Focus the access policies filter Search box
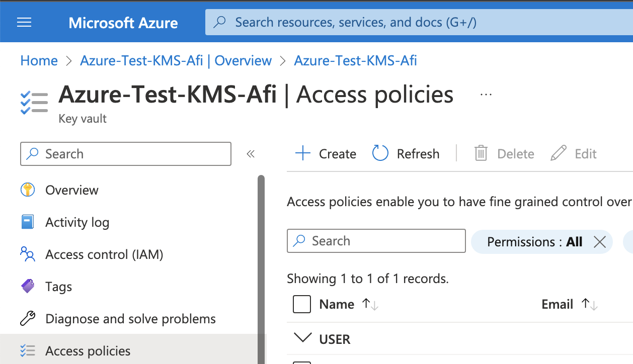This screenshot has height=364, width=633. point(376,241)
